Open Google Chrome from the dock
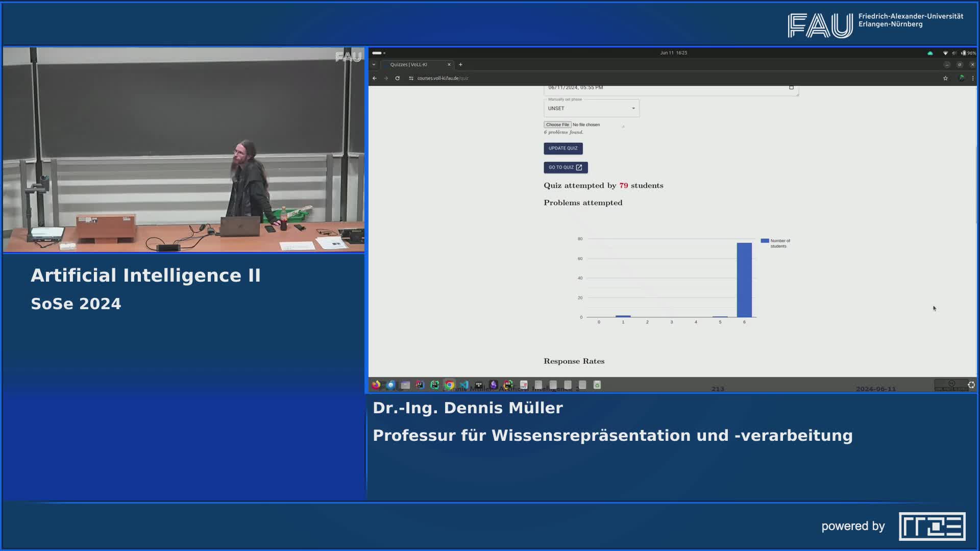980x551 pixels. click(449, 385)
